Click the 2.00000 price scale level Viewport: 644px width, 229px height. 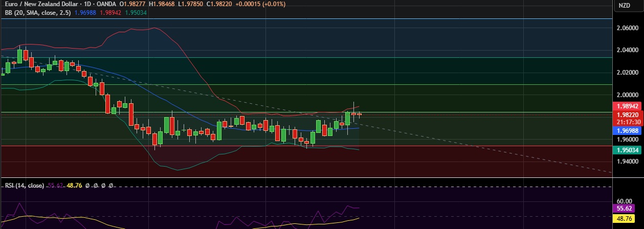627,95
